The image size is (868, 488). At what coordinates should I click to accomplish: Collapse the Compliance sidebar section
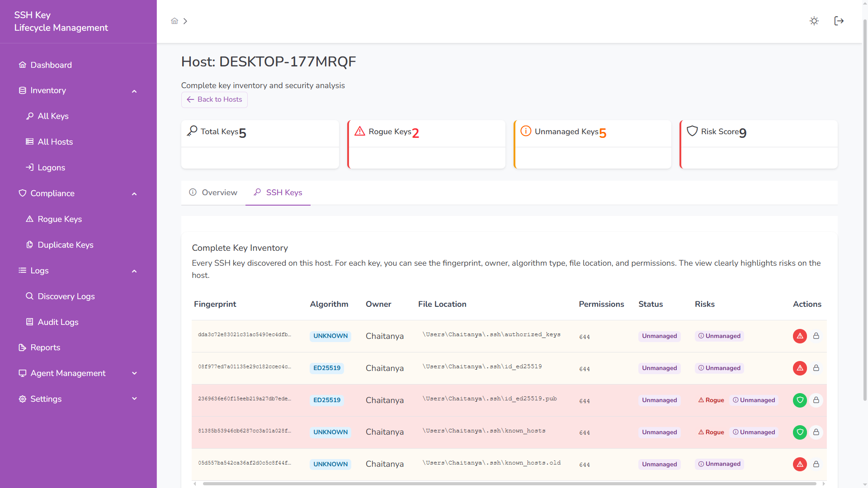[x=134, y=194]
